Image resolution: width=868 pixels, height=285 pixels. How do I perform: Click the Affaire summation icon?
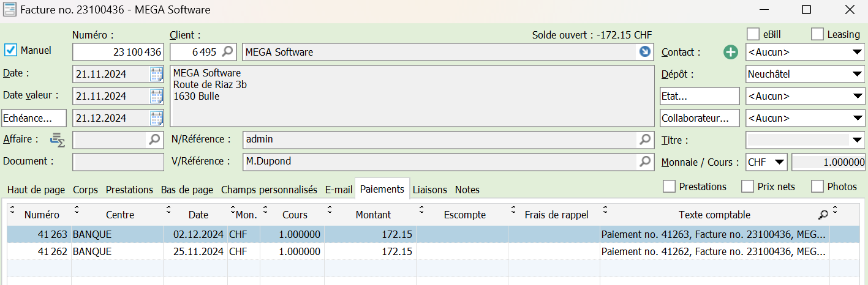point(58,140)
